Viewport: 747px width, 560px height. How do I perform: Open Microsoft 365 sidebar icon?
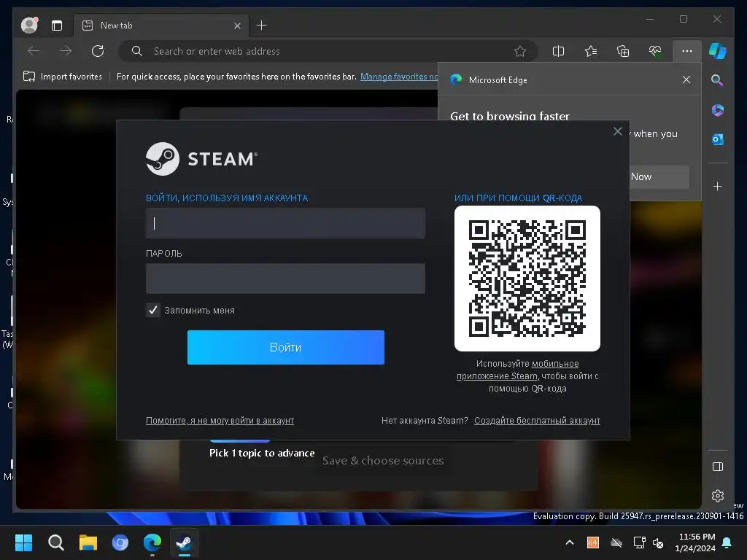pos(718,110)
